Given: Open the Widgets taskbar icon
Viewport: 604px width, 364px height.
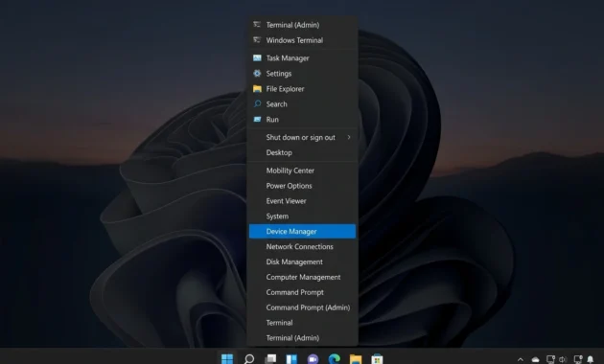Looking at the screenshot, I should point(291,358).
